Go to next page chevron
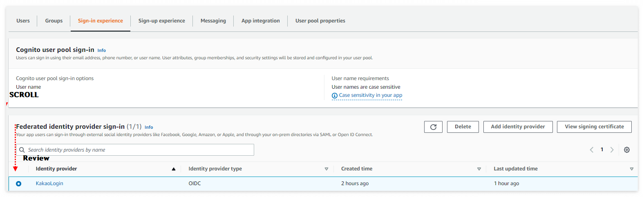Screen dimensions: 644x197 point(612,150)
